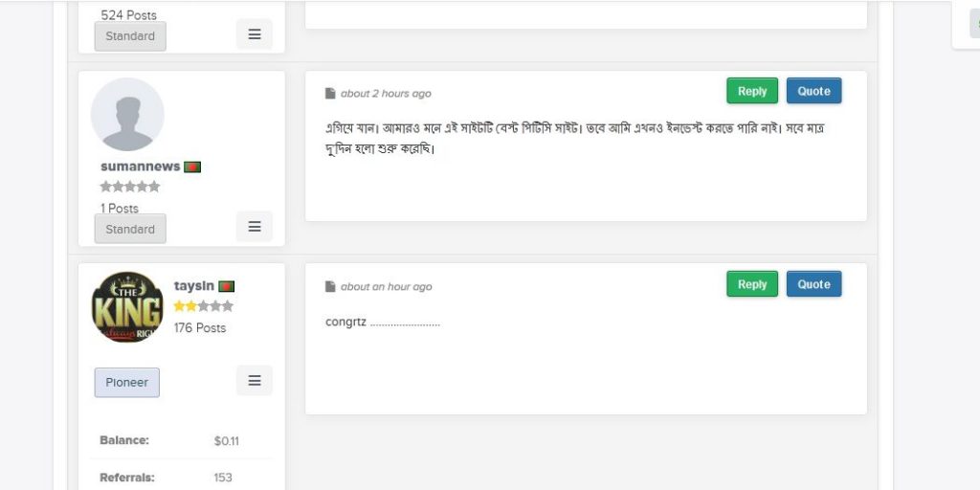This screenshot has width=980, height=490.
Task: Click Bangladesh flag beside taysin
Action: click(x=227, y=286)
